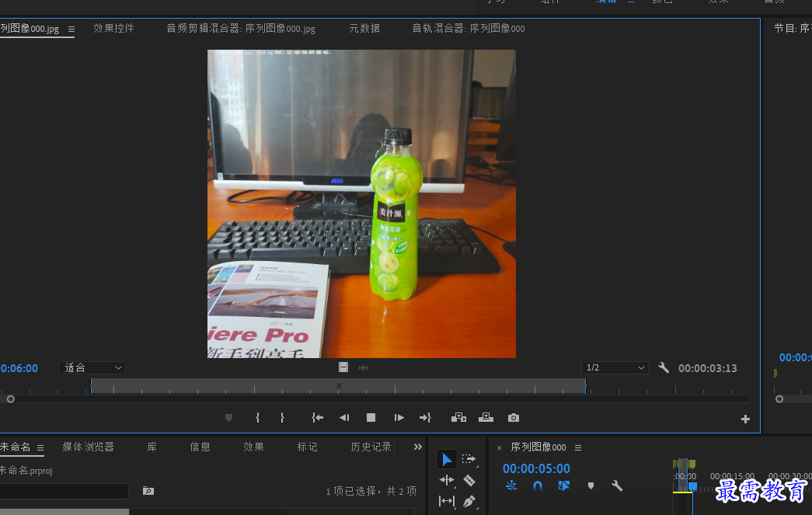Toggle Linked Selection in timeline
This screenshot has width=812, height=515.
[x=564, y=485]
